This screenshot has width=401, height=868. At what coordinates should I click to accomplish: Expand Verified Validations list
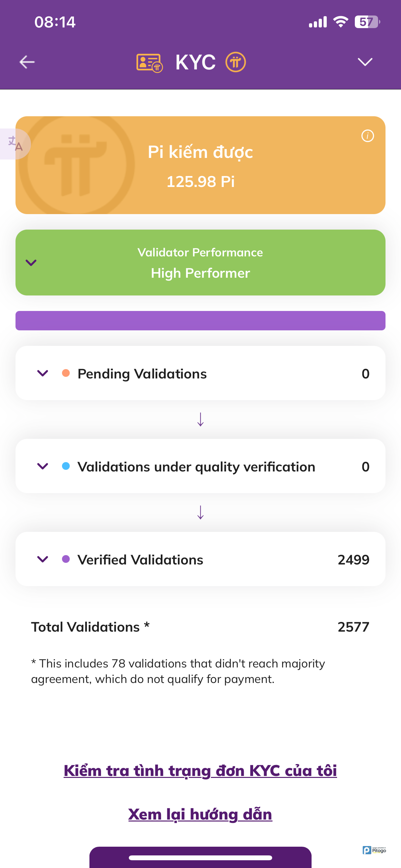43,559
